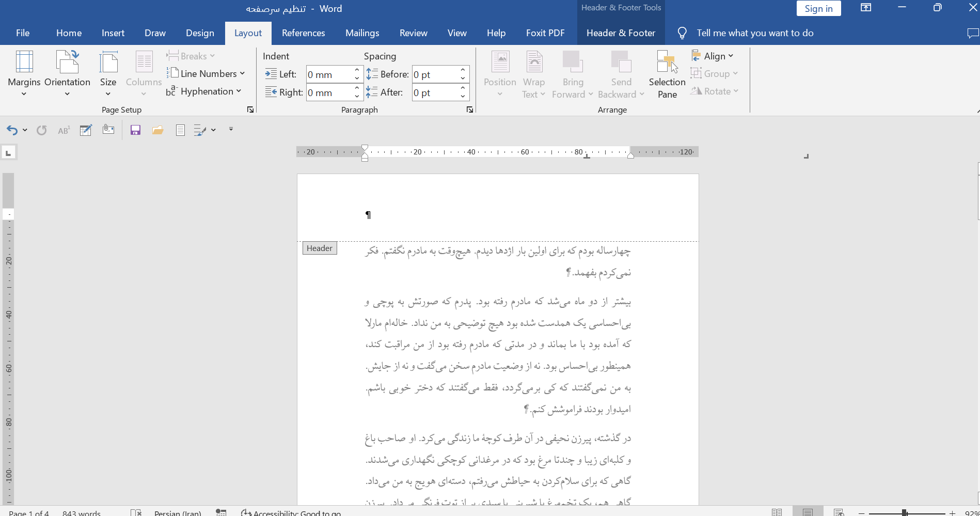This screenshot has width=980, height=516.
Task: Click the macro recording icon in status bar
Action: click(221, 512)
